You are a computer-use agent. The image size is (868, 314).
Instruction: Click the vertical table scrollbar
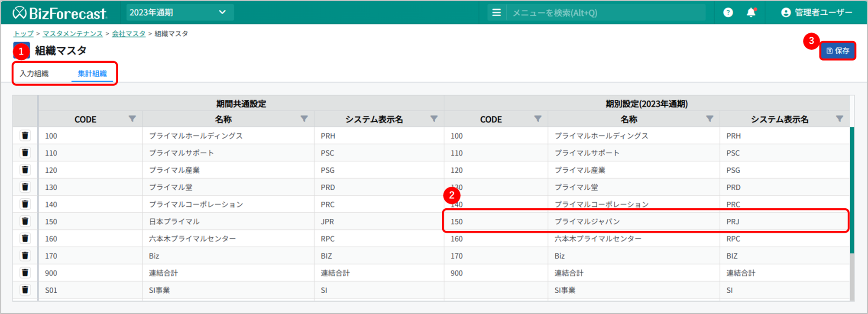coord(852,191)
